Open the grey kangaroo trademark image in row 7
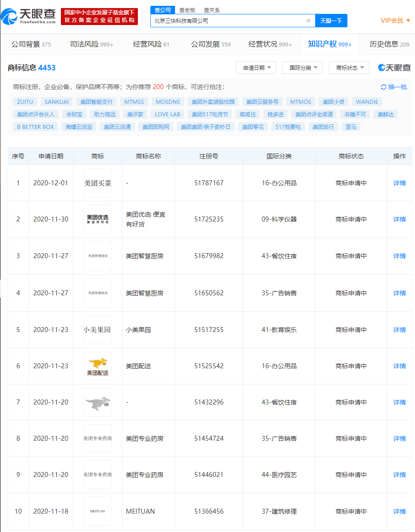Image resolution: width=415 pixels, height=532 pixels. 98,402
